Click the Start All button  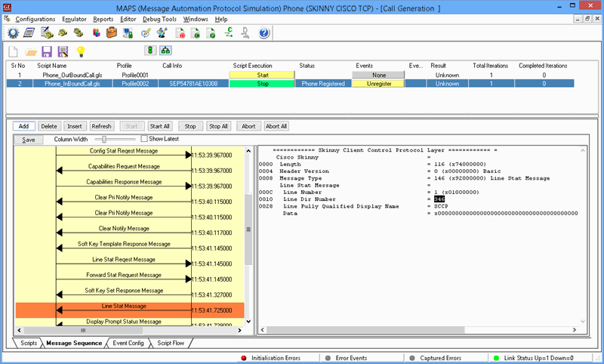[x=159, y=126]
